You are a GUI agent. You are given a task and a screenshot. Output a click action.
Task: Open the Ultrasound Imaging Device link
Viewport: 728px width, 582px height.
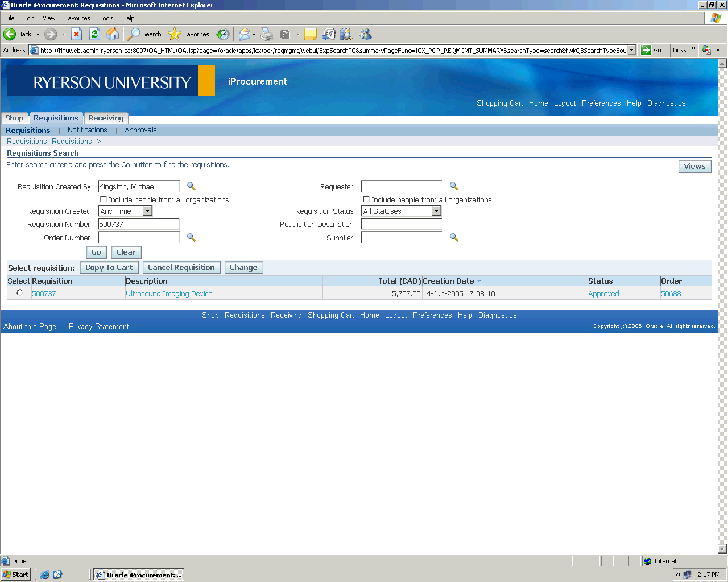[169, 294]
